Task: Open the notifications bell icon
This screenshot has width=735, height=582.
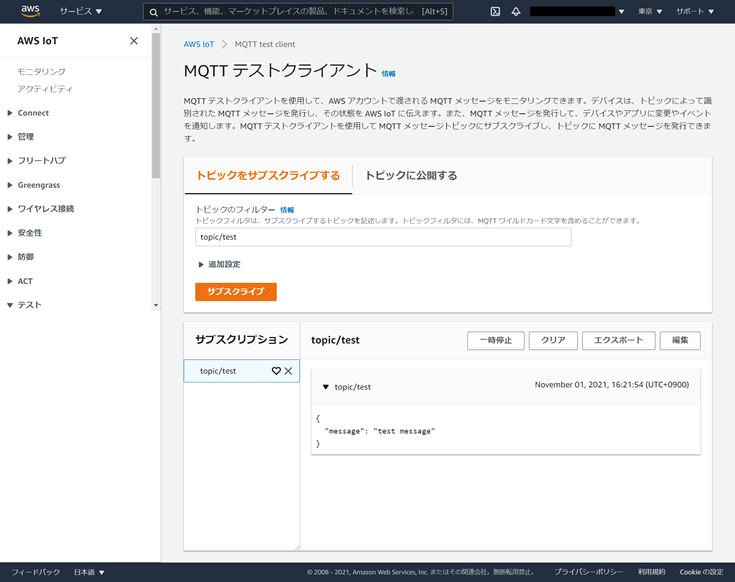Action: (x=516, y=11)
